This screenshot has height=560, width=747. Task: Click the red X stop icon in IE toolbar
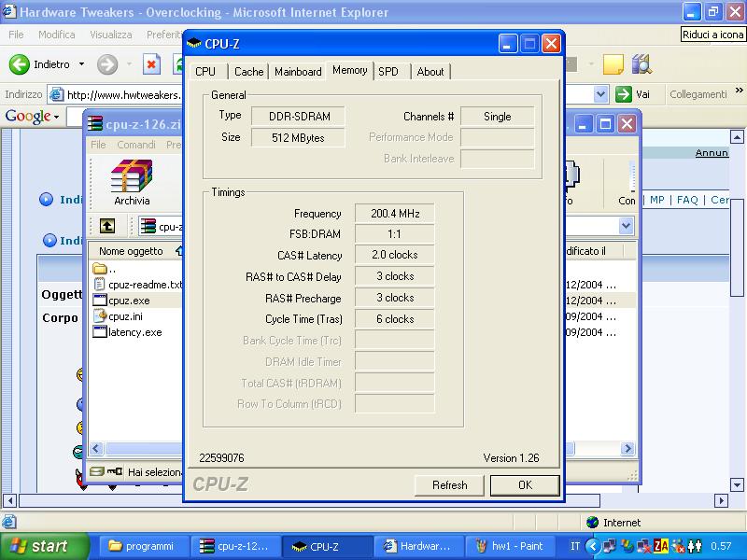tap(151, 64)
